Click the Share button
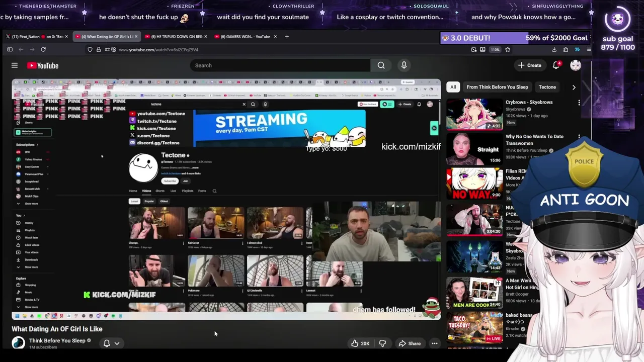This screenshot has width=644, height=362. tap(410, 343)
